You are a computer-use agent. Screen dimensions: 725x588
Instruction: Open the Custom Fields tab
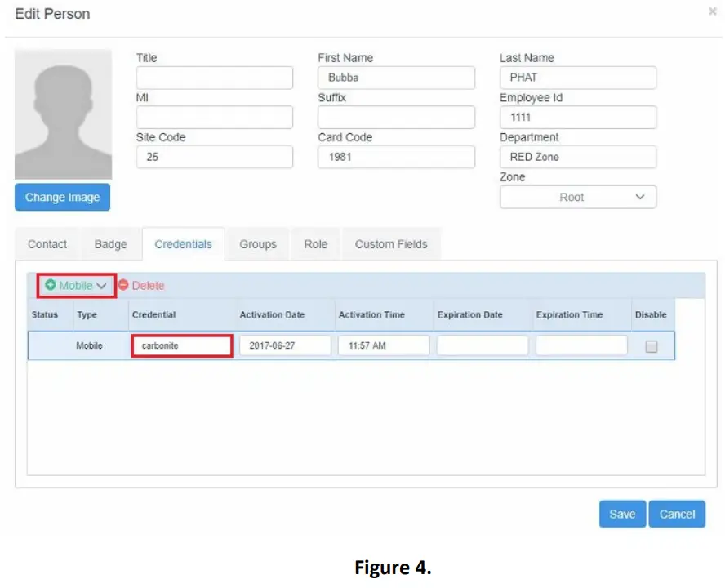coord(390,243)
